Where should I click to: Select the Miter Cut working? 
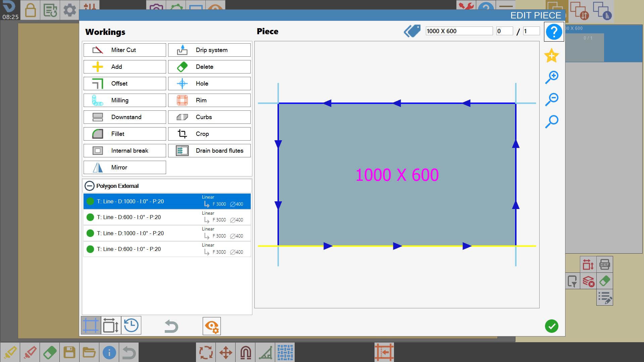click(125, 50)
